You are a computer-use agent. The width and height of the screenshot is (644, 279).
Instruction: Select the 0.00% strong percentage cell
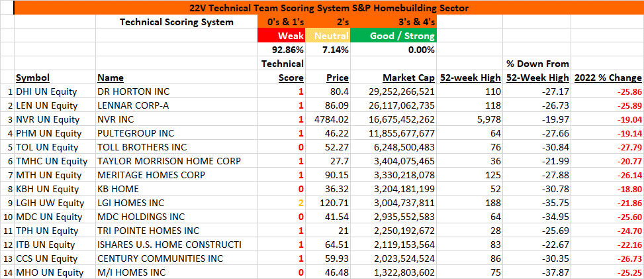tap(393, 50)
